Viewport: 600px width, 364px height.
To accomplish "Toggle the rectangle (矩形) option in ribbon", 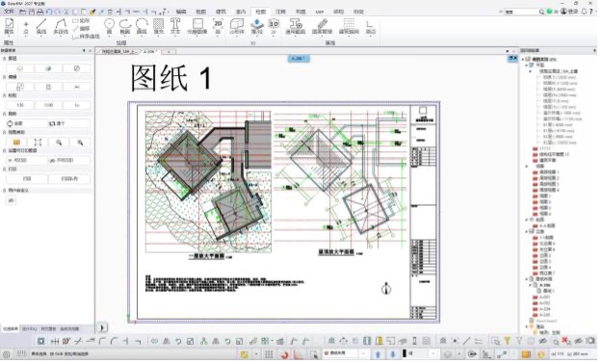I will pyautogui.click(x=81, y=20).
